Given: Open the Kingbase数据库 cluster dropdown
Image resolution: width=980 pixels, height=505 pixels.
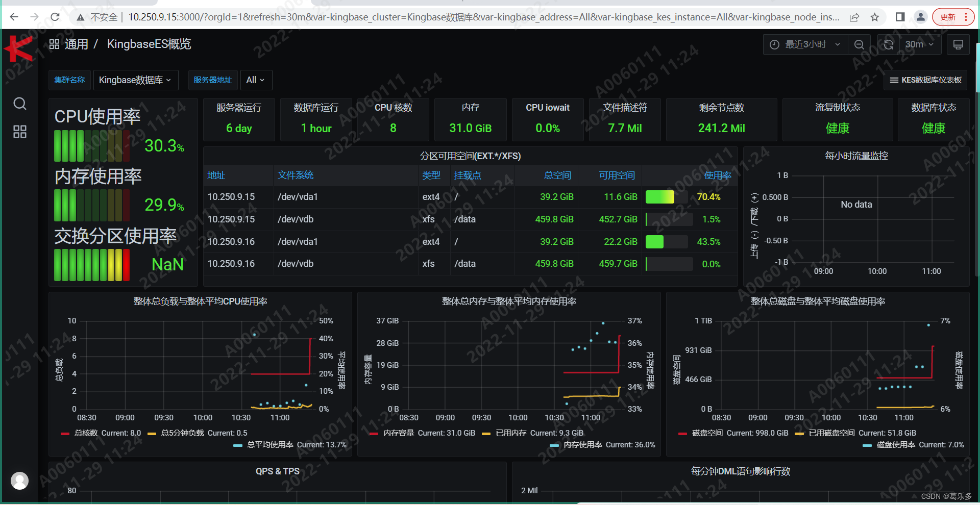Looking at the screenshot, I should pos(135,80).
